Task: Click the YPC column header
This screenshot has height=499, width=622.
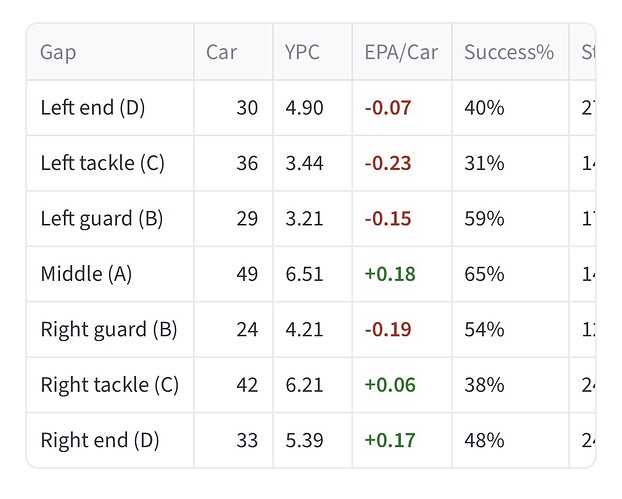Action: (x=301, y=52)
